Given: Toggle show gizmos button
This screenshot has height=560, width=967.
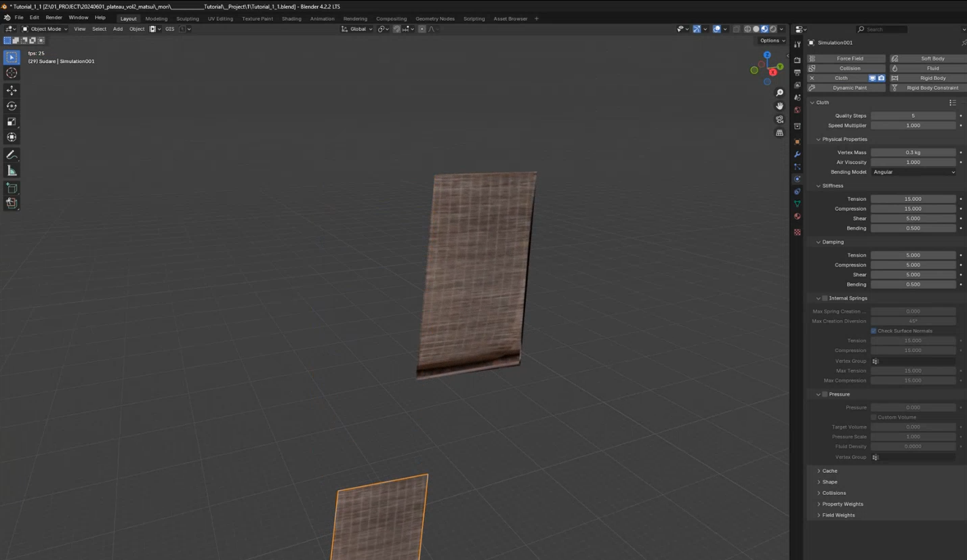Looking at the screenshot, I should 697,29.
